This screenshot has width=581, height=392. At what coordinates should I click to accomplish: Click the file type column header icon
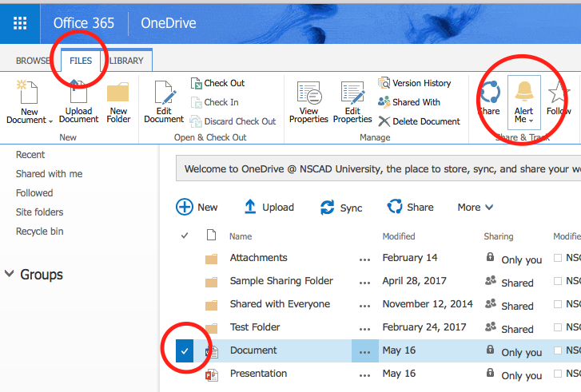(211, 235)
